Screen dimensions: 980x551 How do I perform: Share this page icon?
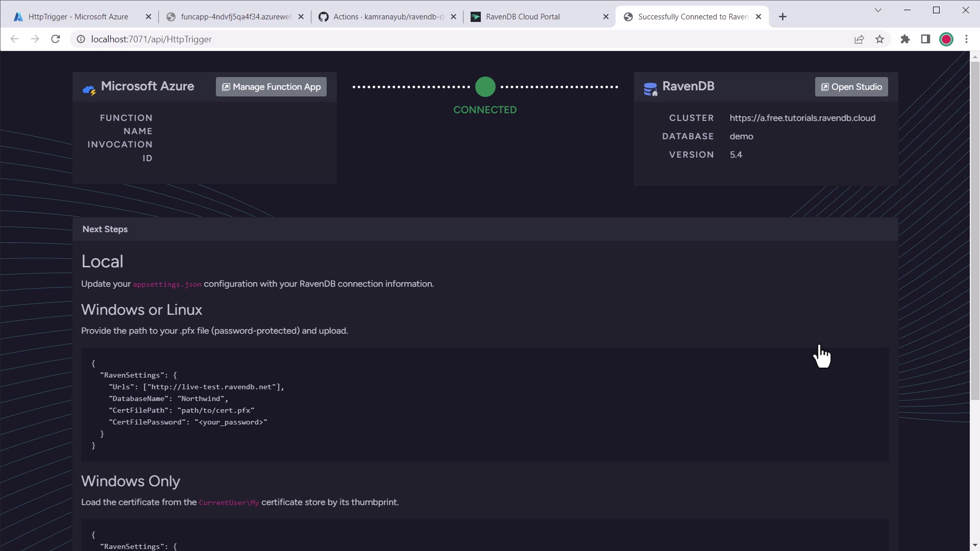[x=859, y=39]
